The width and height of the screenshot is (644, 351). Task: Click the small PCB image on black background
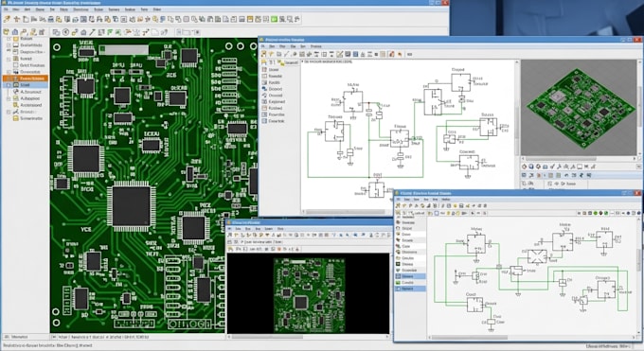[309, 294]
